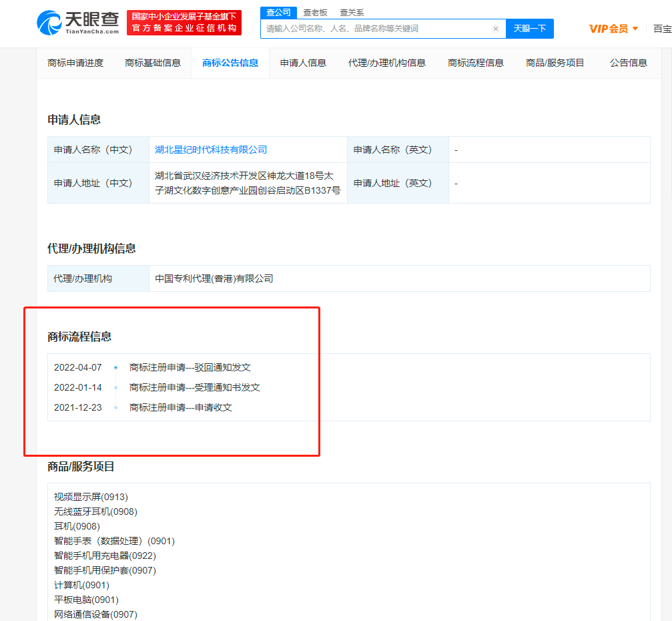Click the 2022-01-14 timeline dot
Viewport: 672px width, 621px height.
tap(115, 388)
